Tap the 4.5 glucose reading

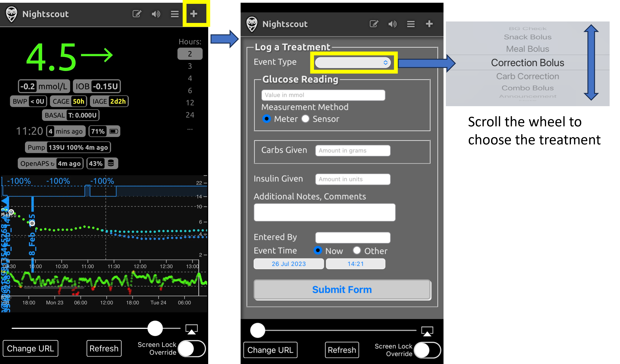[51, 57]
